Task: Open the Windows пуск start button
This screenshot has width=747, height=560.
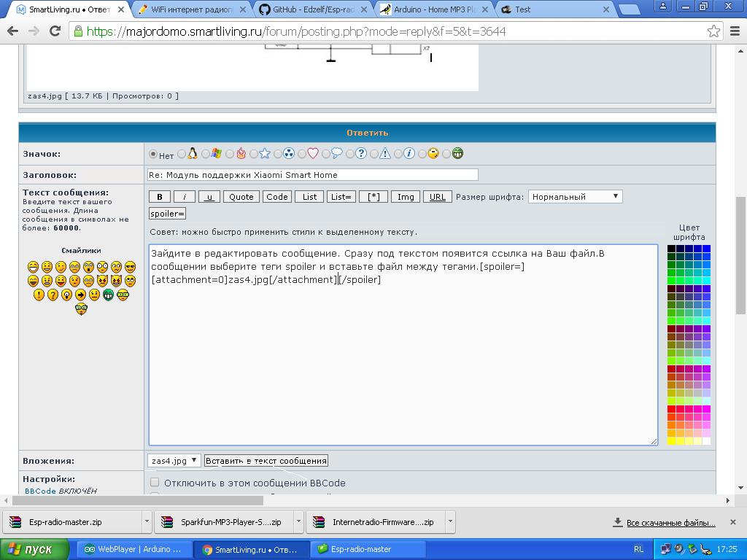Action: point(34,549)
